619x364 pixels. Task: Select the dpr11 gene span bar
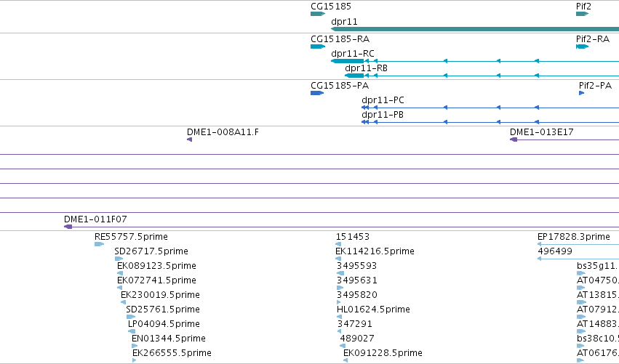pyautogui.click(x=475, y=29)
